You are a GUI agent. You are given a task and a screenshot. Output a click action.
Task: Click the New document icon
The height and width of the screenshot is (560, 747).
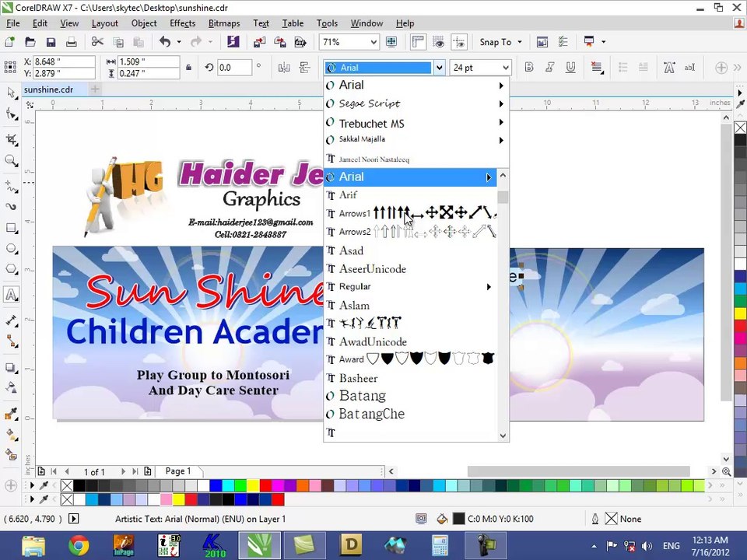click(x=9, y=42)
